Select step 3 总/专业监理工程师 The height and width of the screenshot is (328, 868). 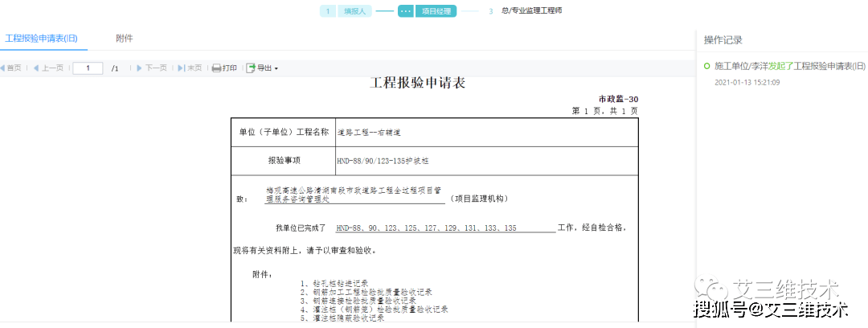(526, 10)
